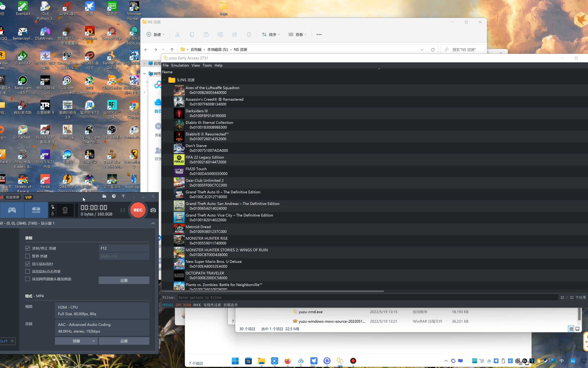Collapse the Bandicam panel with the up chevron
This screenshot has height=368, width=588.
(153, 223)
